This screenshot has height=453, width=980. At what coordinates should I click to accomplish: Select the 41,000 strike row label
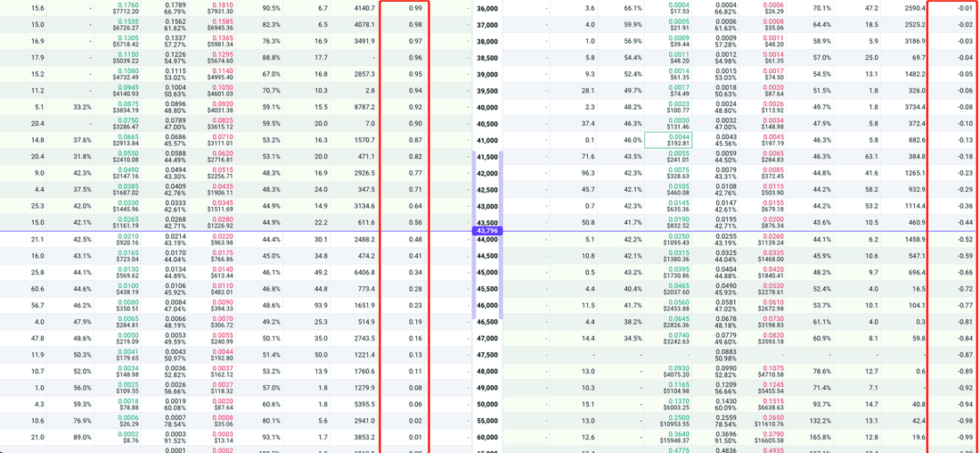(x=486, y=140)
